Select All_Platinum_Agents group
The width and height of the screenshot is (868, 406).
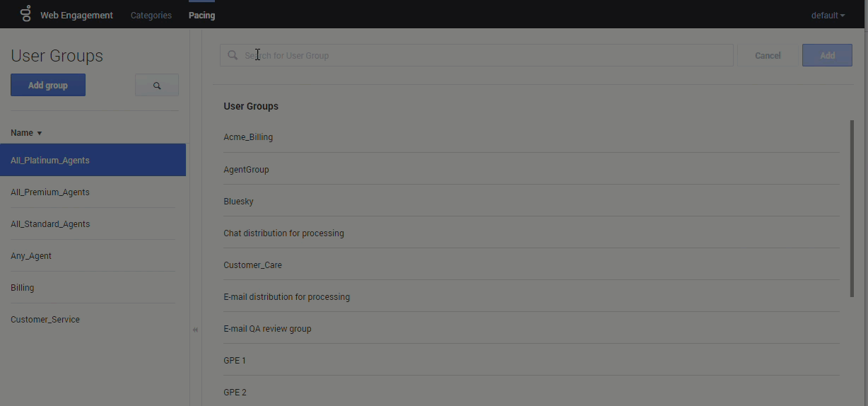93,160
